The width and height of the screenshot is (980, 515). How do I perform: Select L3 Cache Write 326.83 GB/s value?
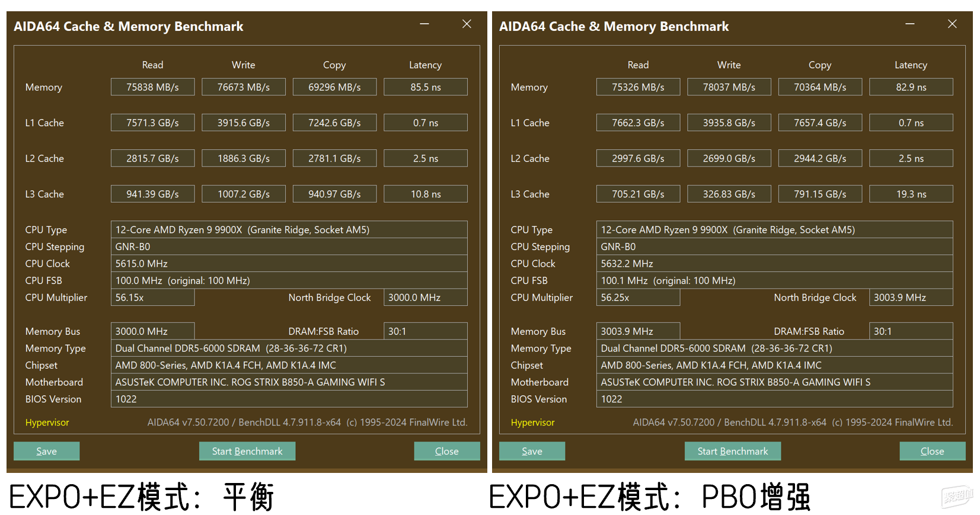tap(729, 194)
